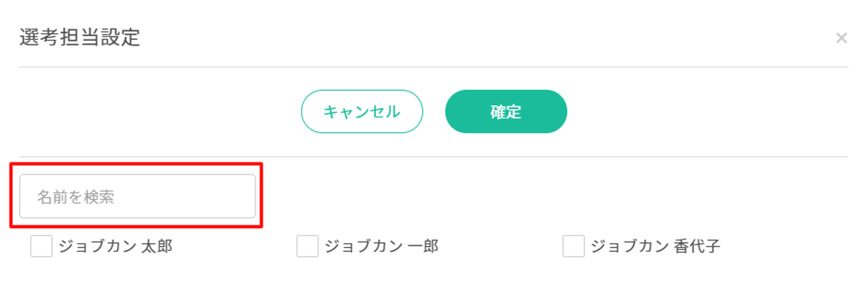Tick the checkbox for ジョブカン 香代子

(574, 246)
